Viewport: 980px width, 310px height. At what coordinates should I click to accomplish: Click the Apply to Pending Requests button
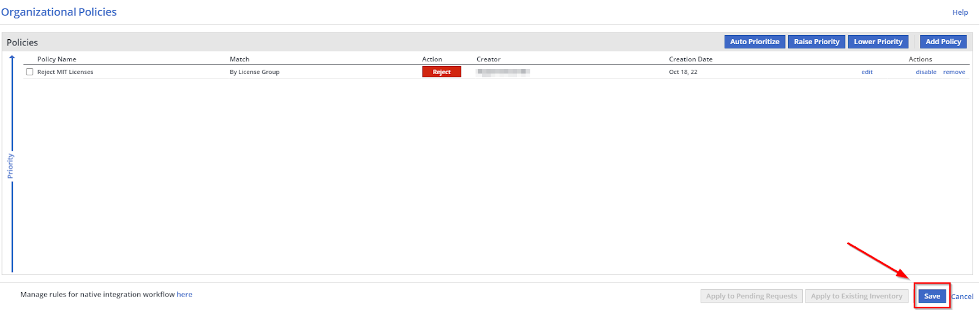pyautogui.click(x=752, y=296)
